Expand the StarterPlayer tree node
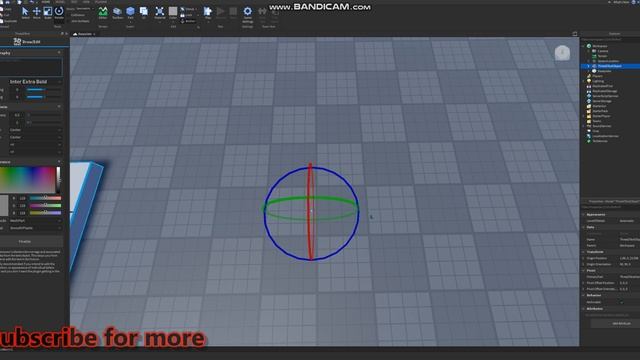Viewport: 640px width, 360px height. [x=583, y=116]
